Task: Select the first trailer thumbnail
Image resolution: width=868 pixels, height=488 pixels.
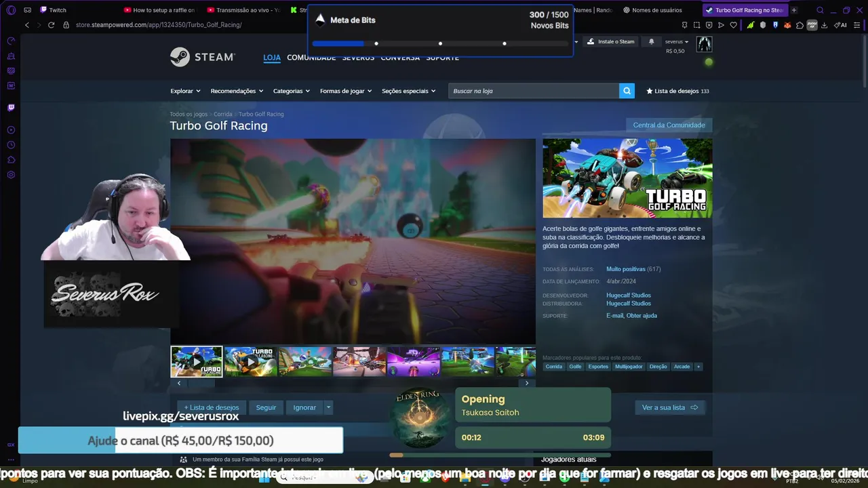Action: coord(197,362)
